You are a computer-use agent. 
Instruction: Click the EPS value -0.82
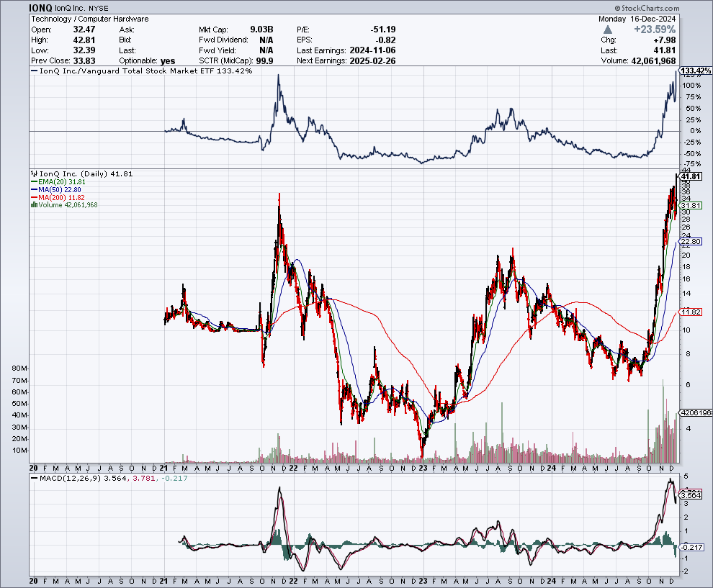(x=385, y=40)
